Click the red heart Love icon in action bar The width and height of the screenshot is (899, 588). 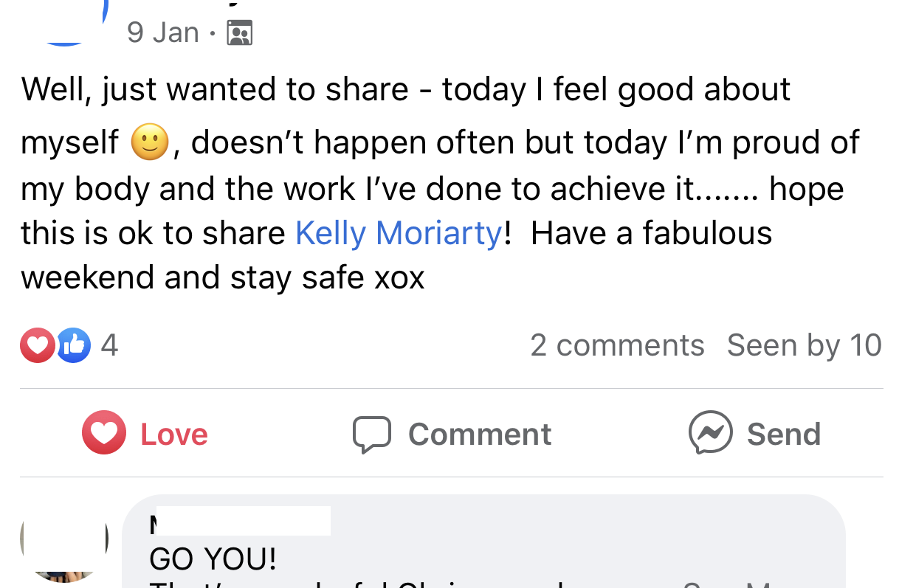103,432
